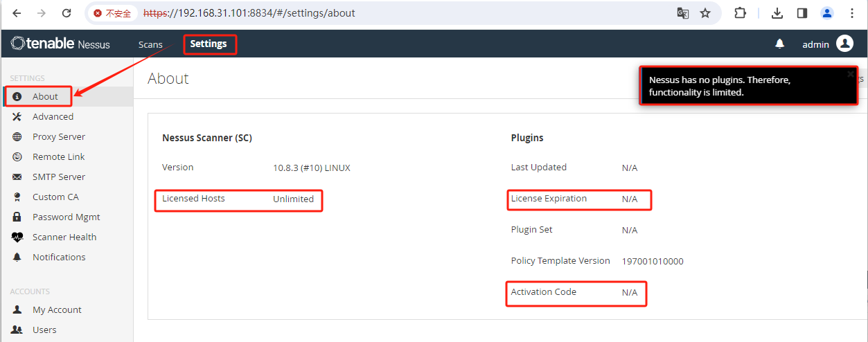Click the Proxy Server globe icon
868x342 pixels.
coord(17,136)
